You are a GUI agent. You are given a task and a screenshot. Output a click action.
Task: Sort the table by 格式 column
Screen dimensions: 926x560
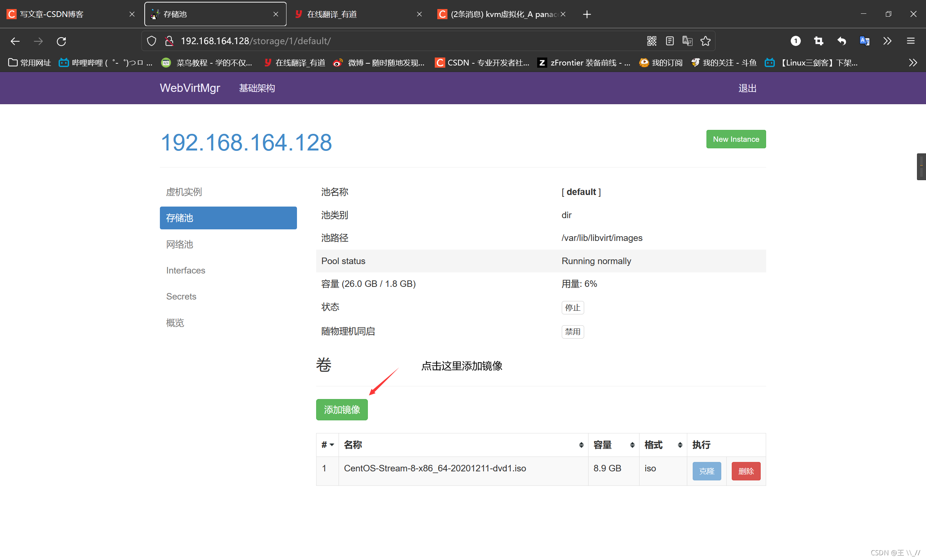point(663,445)
